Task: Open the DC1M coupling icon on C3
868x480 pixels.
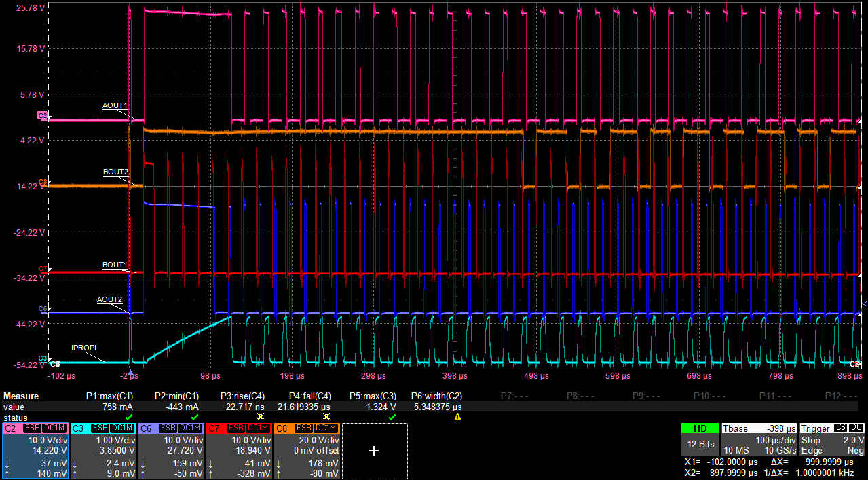Action: pos(121,426)
